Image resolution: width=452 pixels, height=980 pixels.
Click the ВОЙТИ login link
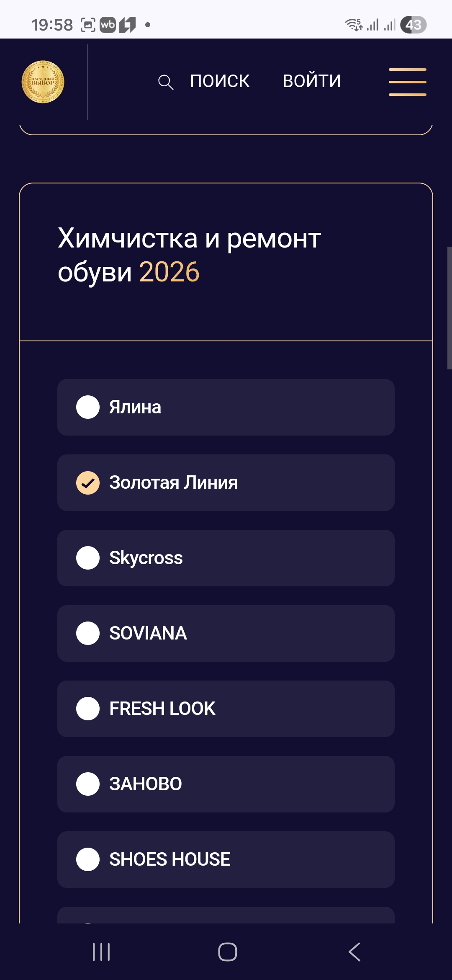pyautogui.click(x=312, y=81)
